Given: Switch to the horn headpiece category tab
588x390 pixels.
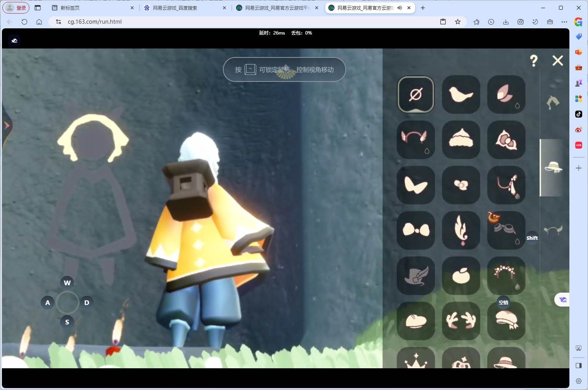Looking at the screenshot, I should 553,230.
